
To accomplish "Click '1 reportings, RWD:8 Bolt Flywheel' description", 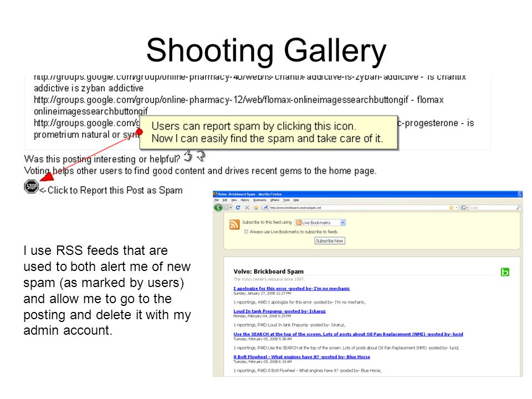I will 308,371.
